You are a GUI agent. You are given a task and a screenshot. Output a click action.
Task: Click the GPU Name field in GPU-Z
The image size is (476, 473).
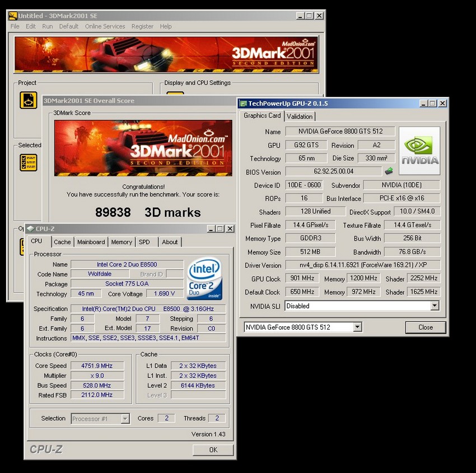pos(340,132)
